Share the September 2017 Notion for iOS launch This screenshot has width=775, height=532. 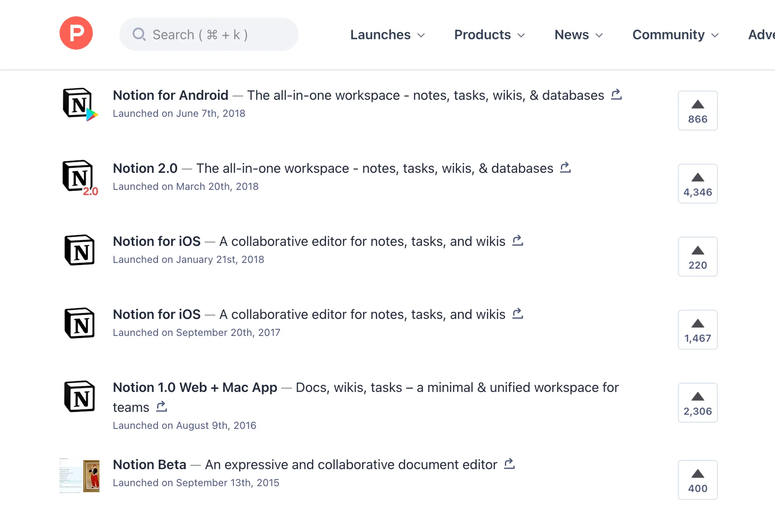pyautogui.click(x=517, y=313)
